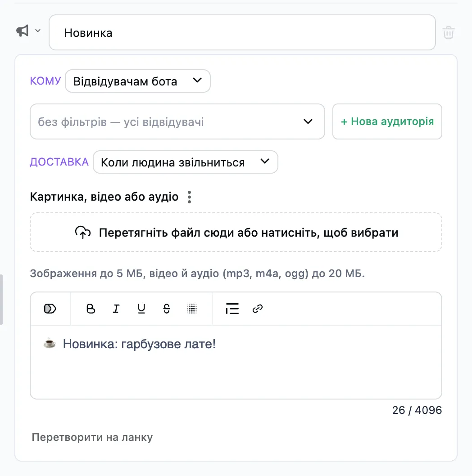
Task: Click the Зображення до 5 МБ hint text
Action: [x=197, y=274]
